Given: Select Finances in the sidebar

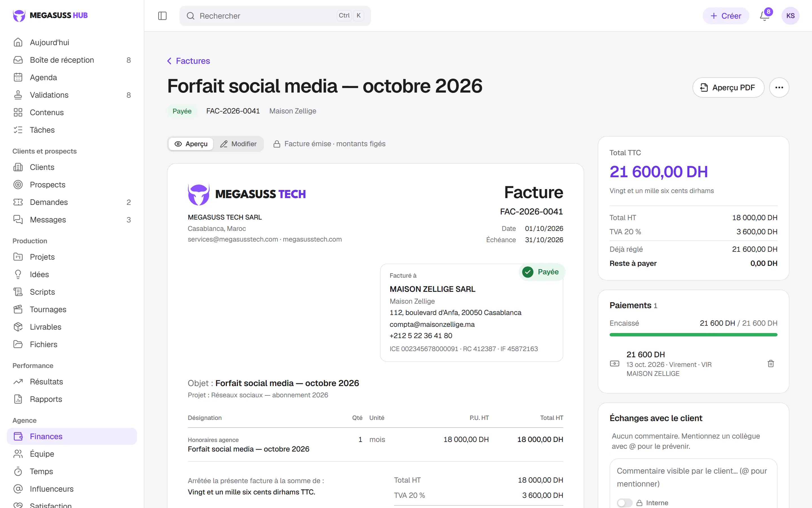Looking at the screenshot, I should pyautogui.click(x=72, y=436).
